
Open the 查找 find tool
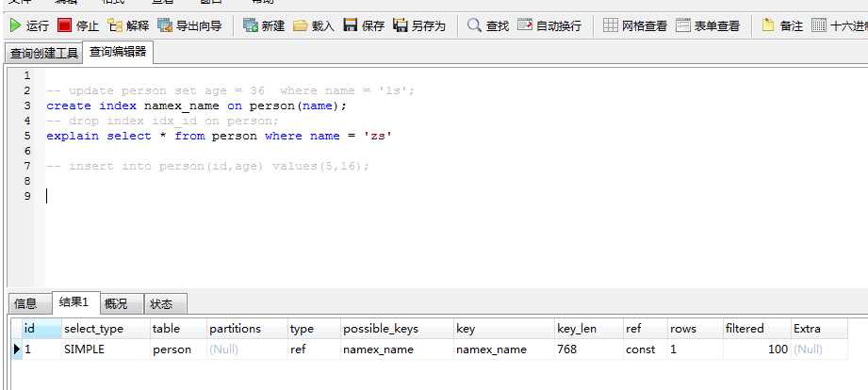(x=487, y=25)
